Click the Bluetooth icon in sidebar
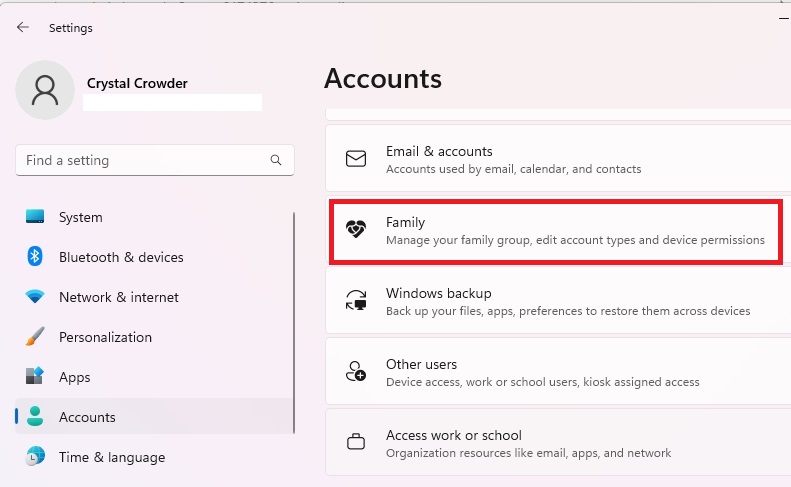This screenshot has width=791, height=487. tap(35, 256)
